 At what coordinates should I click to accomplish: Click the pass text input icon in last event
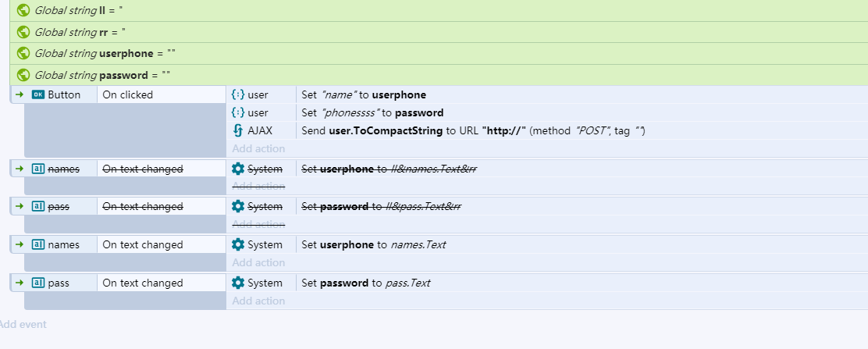pos(37,283)
